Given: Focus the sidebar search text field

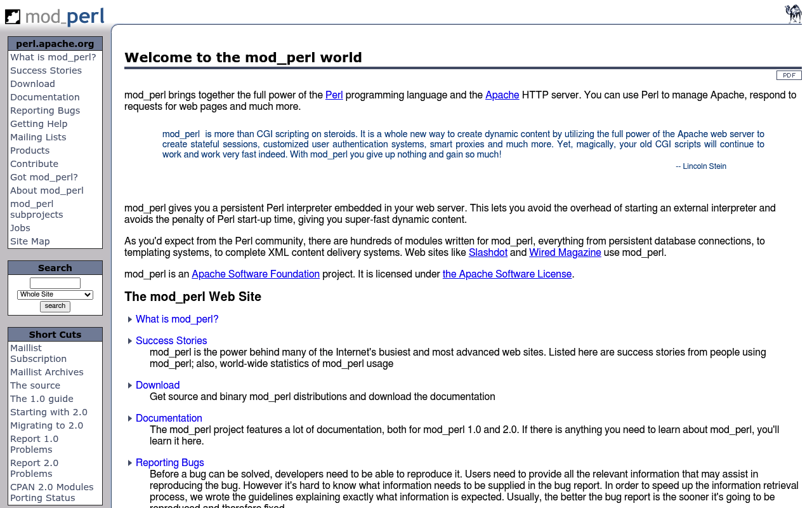Looking at the screenshot, I should 55,283.
